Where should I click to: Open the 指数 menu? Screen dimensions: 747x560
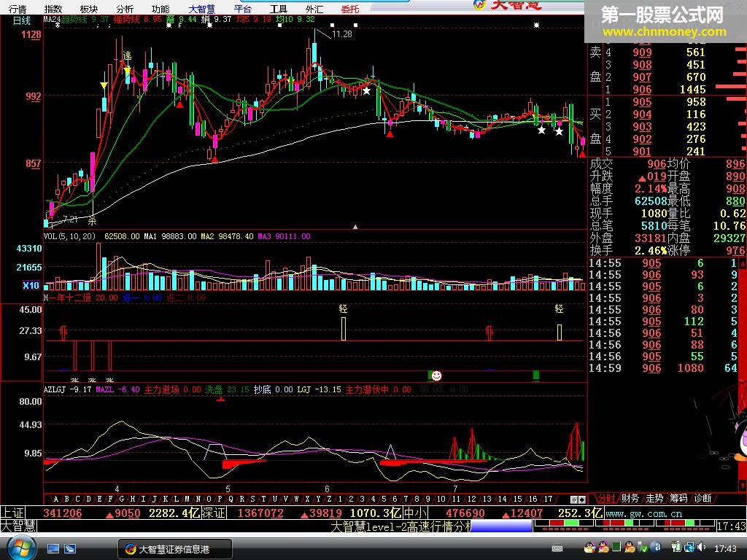[x=53, y=9]
